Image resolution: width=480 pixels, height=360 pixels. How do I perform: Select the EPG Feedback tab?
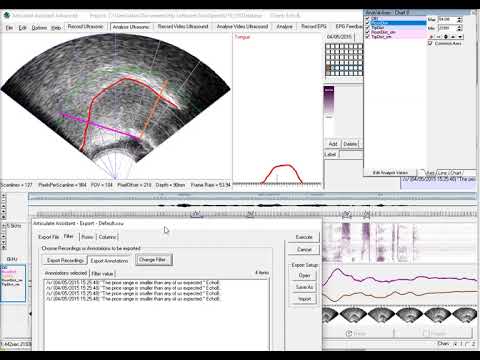coord(348,26)
